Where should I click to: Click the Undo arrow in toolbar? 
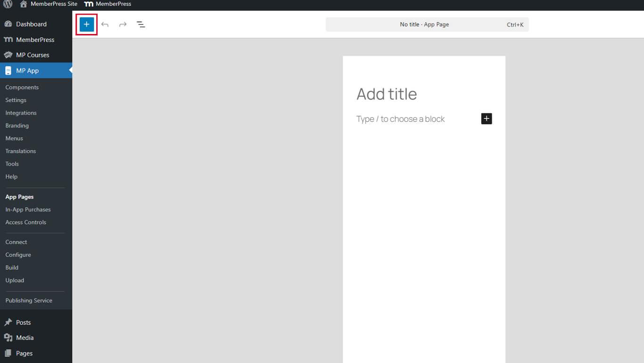click(x=105, y=25)
